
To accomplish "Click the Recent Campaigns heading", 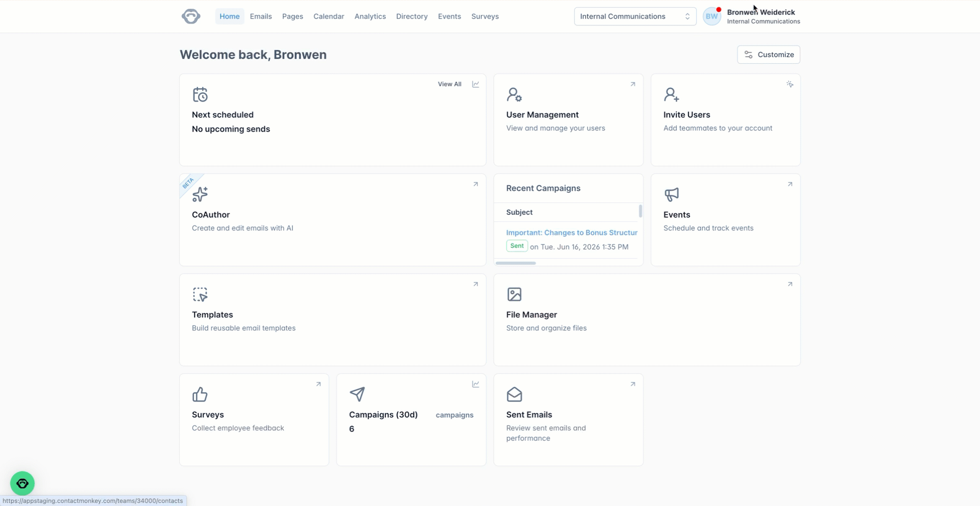I will tap(543, 188).
